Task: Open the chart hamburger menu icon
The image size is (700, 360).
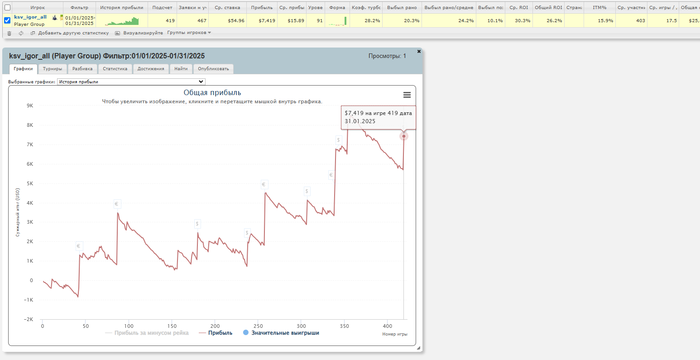Action: [407, 95]
